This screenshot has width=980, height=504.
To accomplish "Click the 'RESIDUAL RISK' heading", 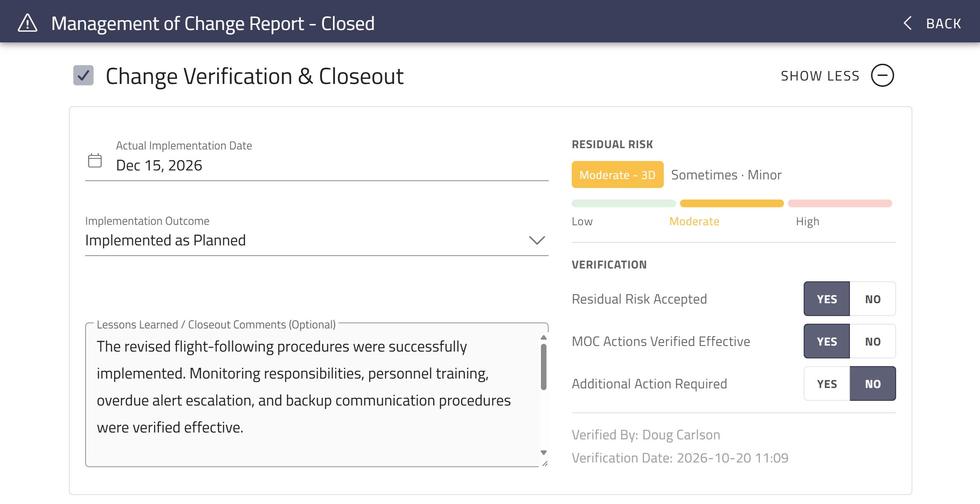I will (612, 144).
